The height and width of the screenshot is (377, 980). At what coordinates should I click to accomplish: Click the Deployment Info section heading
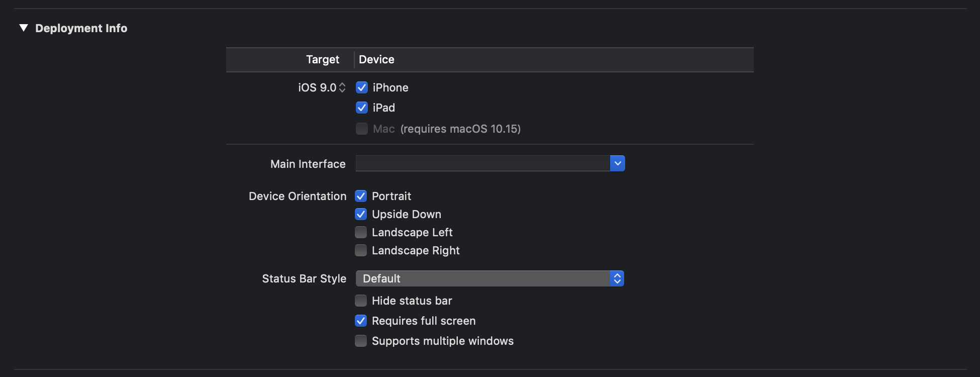(x=81, y=28)
